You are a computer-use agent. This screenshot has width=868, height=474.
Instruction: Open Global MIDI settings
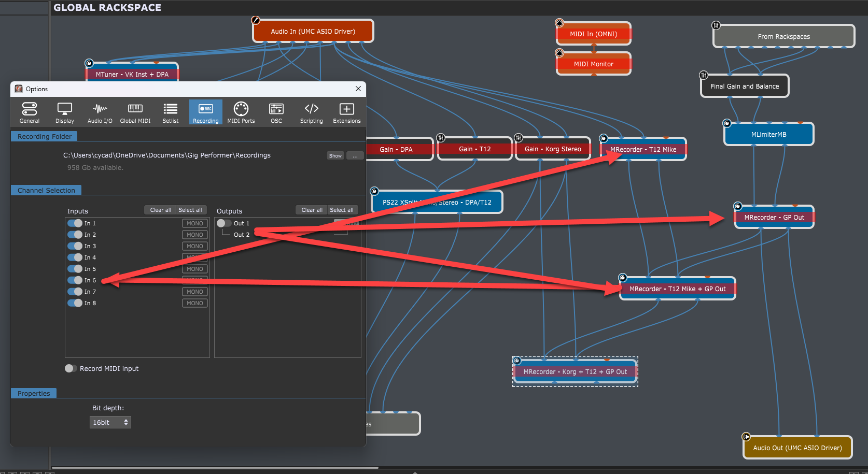[x=135, y=112]
